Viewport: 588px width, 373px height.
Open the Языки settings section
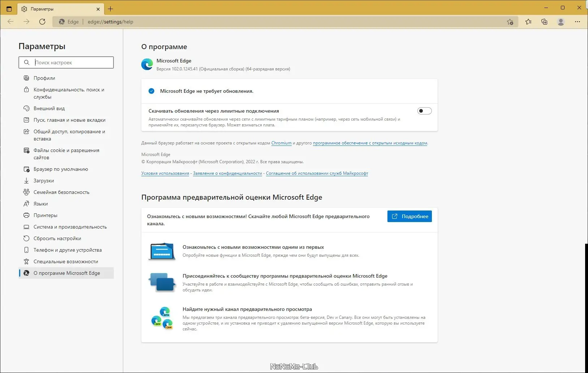[66, 204]
